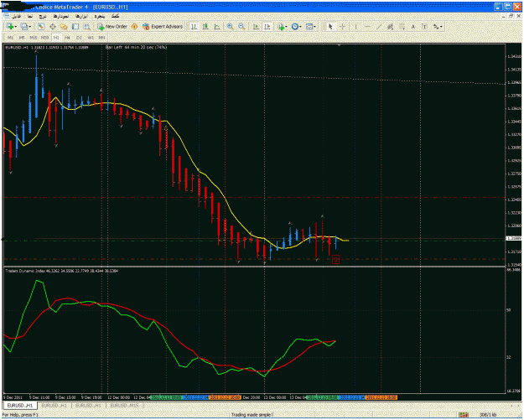Viewport: 524px width, 420px height.
Task: Toggle the Expert Advisors button
Action: coord(163,27)
